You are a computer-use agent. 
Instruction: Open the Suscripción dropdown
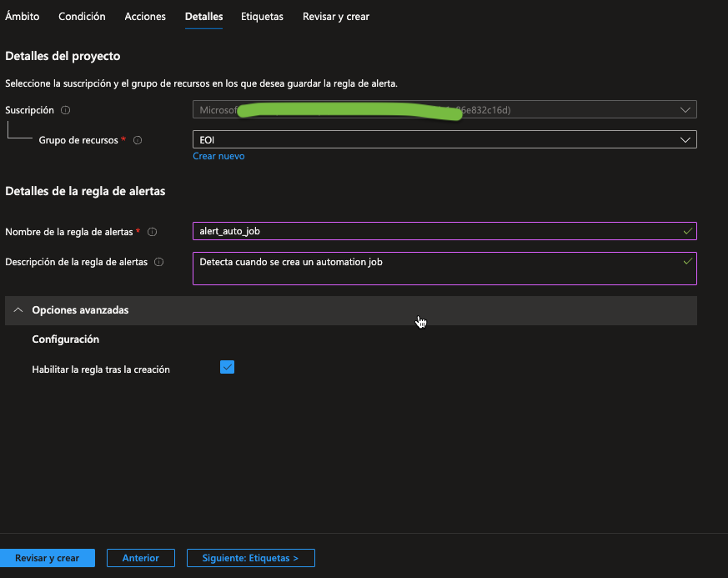(444, 110)
